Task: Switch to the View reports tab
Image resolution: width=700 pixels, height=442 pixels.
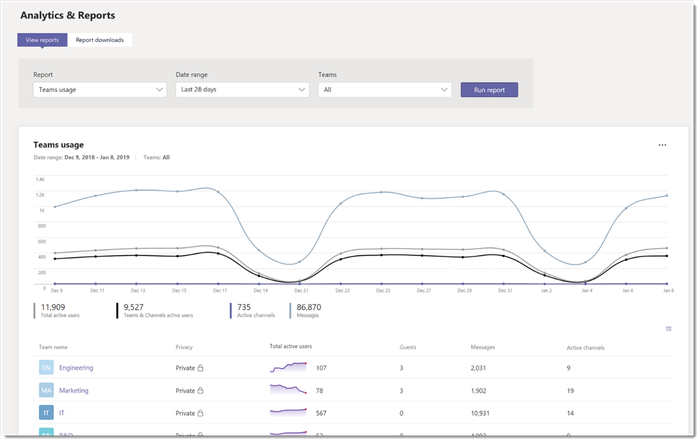Action: pyautogui.click(x=42, y=40)
